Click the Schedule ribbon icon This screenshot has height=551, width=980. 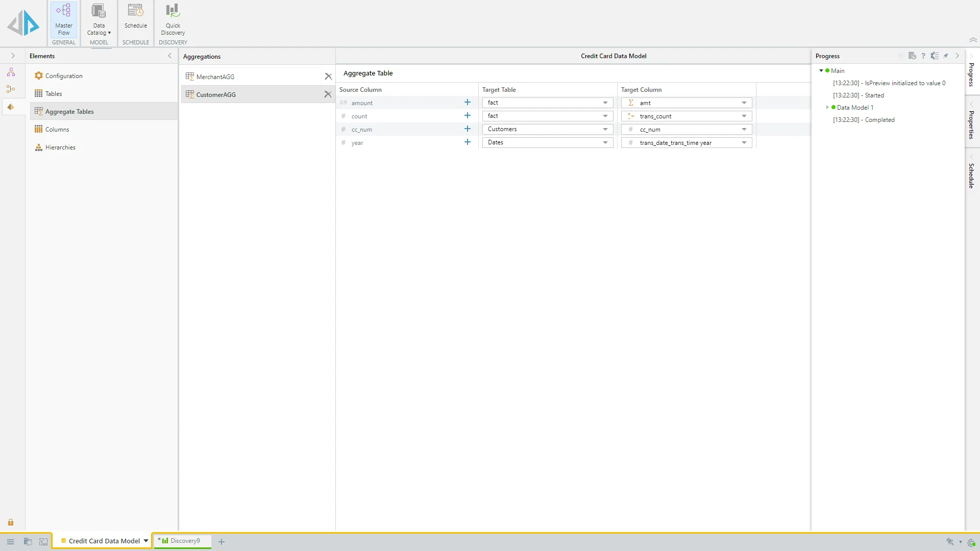coord(135,16)
